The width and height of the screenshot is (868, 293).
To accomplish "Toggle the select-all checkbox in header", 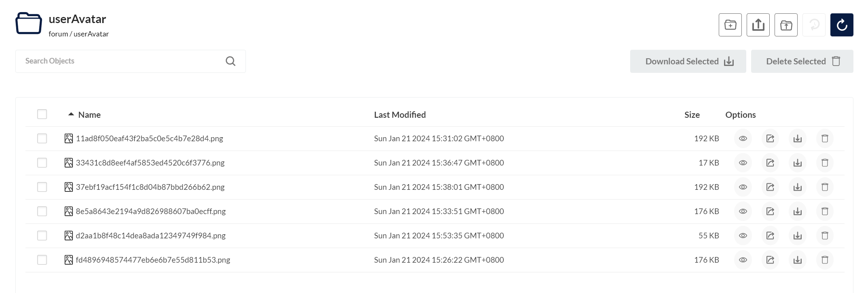I will coord(42,115).
